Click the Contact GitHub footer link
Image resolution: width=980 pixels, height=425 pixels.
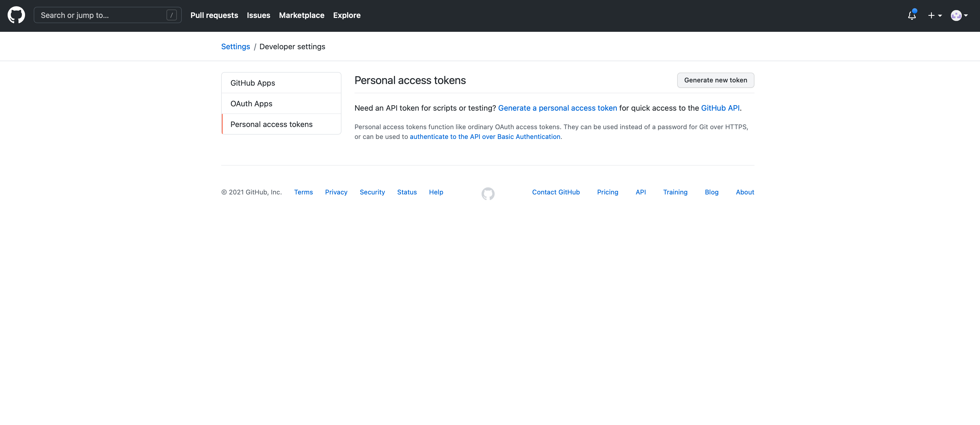coord(556,192)
